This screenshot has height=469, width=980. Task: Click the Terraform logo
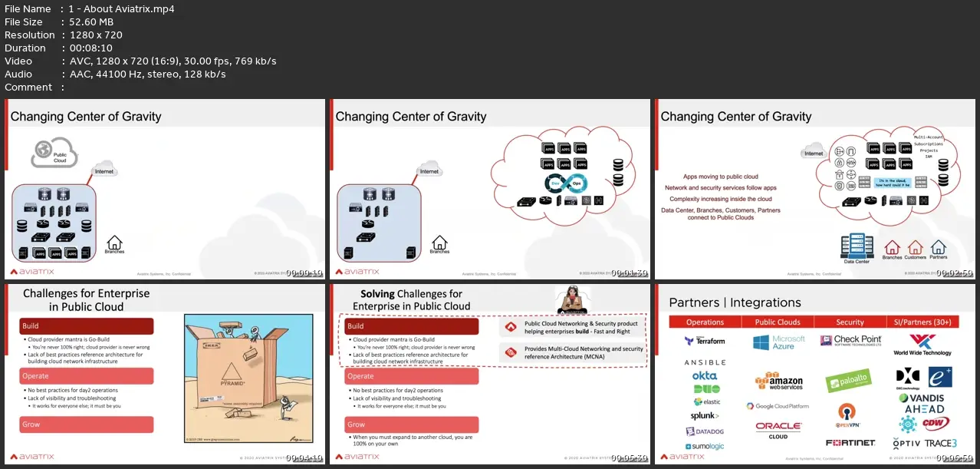[704, 341]
